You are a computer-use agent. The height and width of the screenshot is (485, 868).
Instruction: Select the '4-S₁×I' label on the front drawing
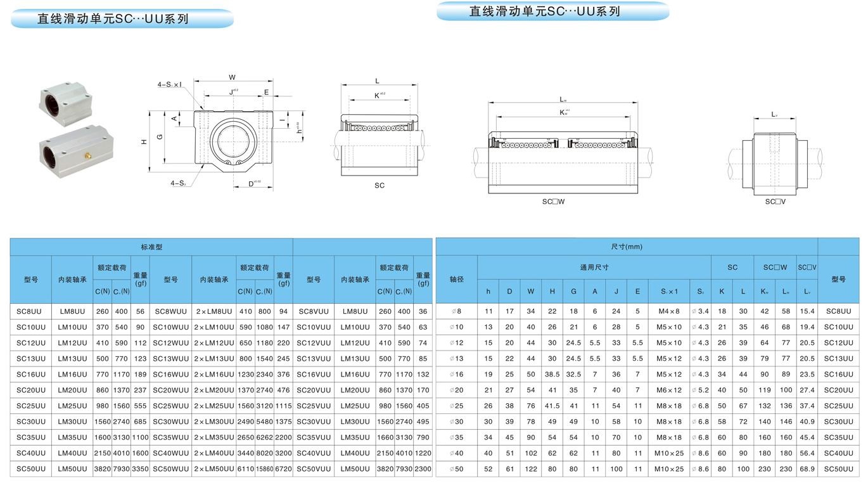click(x=170, y=84)
